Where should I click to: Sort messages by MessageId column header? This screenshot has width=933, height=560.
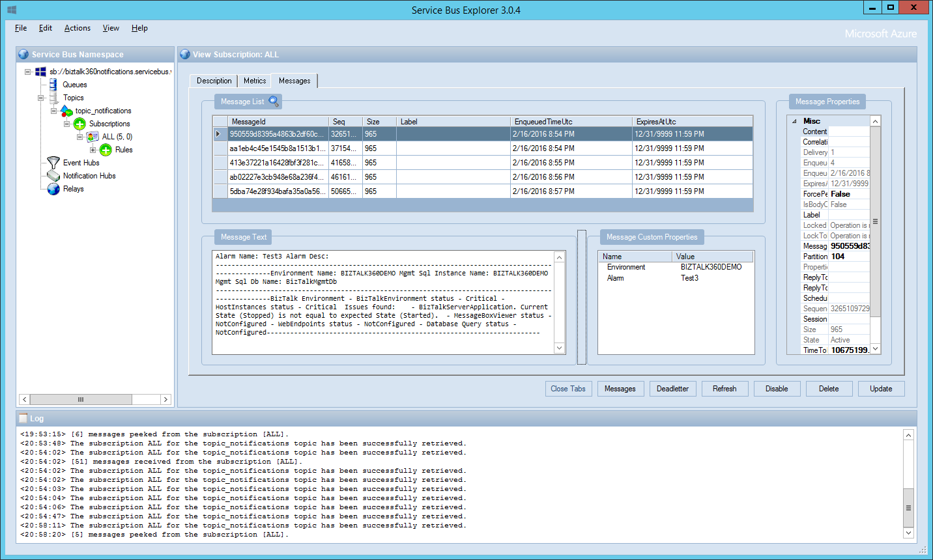tap(278, 122)
